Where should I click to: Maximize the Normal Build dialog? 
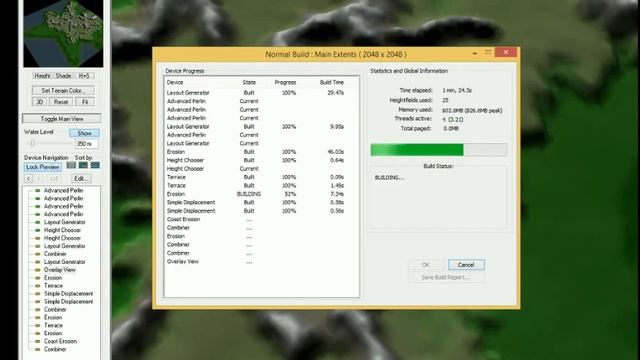pos(488,52)
